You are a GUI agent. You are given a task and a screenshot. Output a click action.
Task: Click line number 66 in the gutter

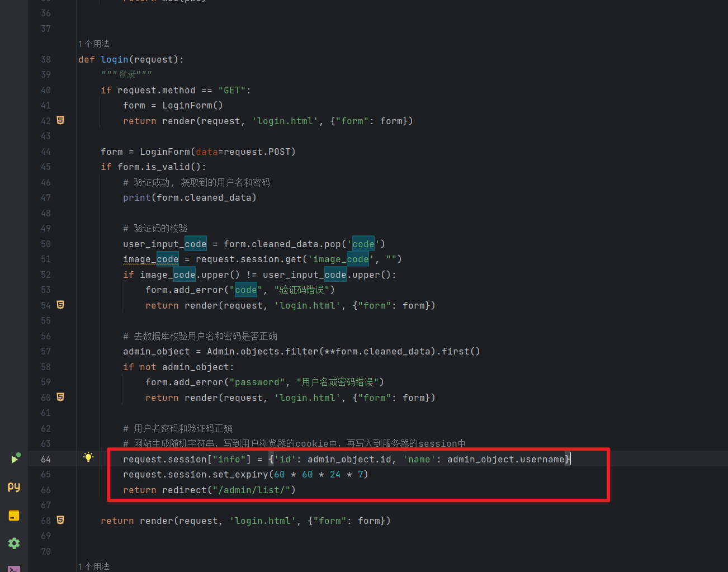[x=46, y=490]
